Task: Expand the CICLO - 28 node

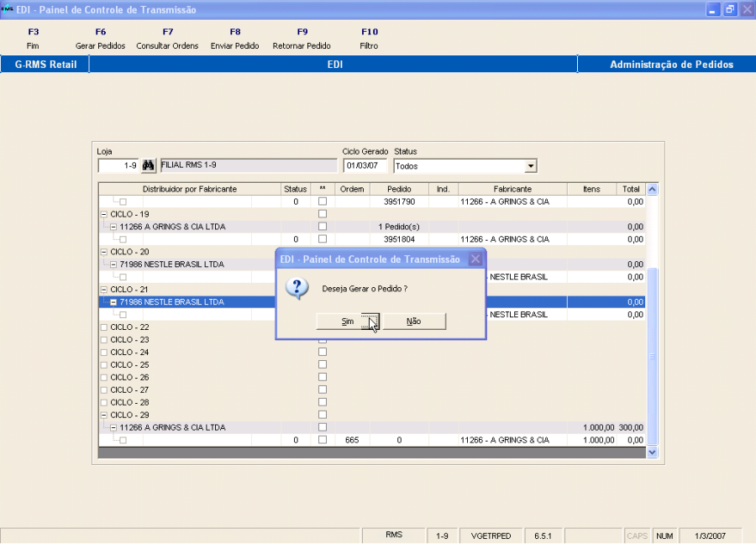Action: (103, 402)
